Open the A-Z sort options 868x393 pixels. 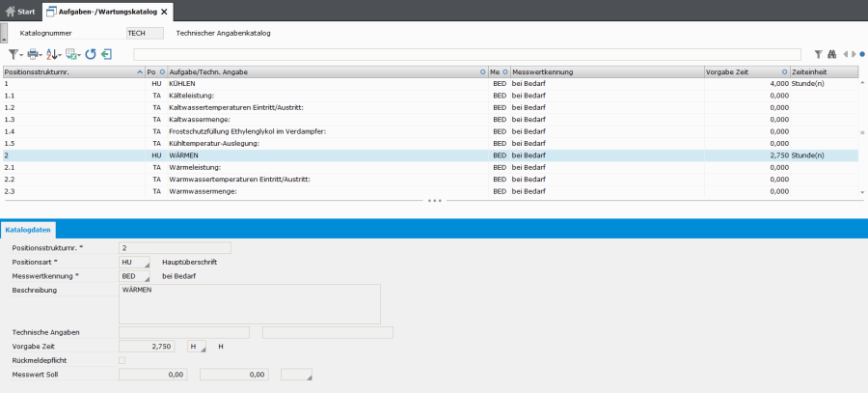coord(53,54)
